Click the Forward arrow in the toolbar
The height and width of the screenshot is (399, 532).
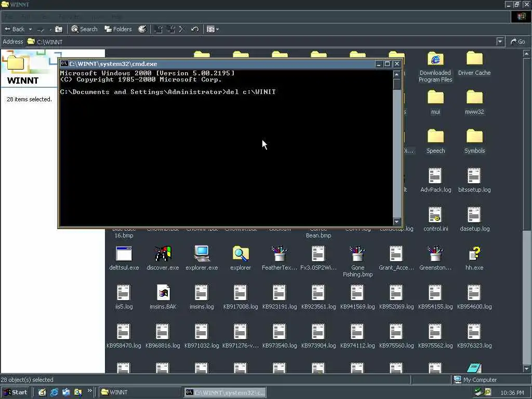point(41,30)
